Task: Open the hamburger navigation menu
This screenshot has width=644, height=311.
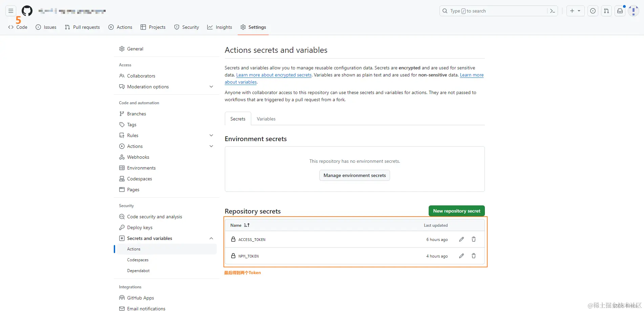Action: [11, 11]
